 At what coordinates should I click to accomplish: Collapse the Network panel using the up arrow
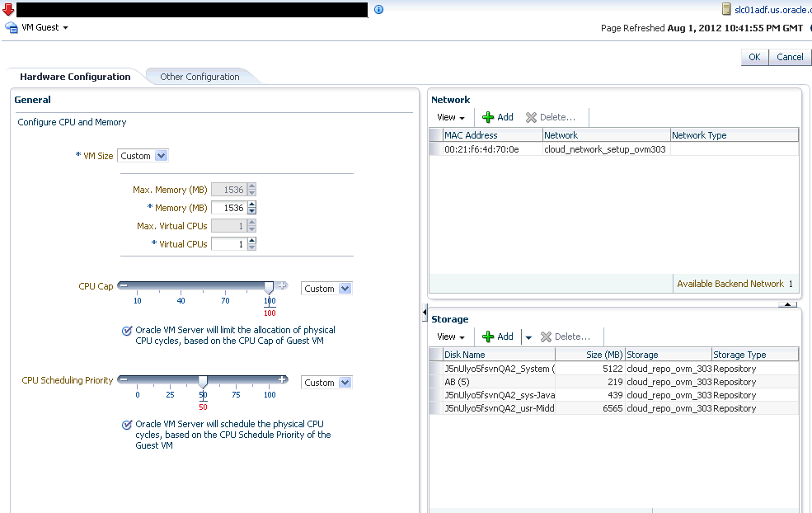[787, 304]
